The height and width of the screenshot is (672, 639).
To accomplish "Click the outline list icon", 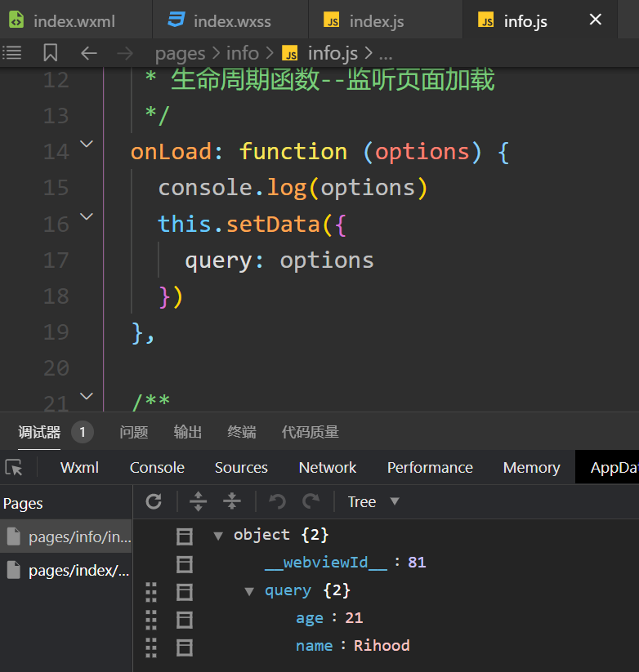I will point(12,53).
